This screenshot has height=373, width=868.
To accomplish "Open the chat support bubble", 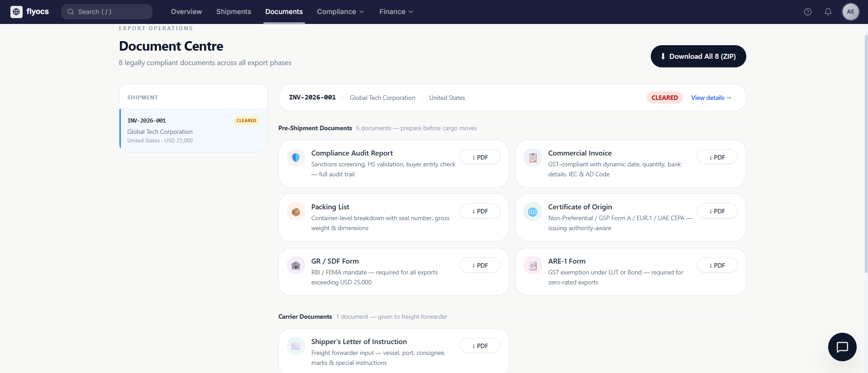I will tap(842, 347).
